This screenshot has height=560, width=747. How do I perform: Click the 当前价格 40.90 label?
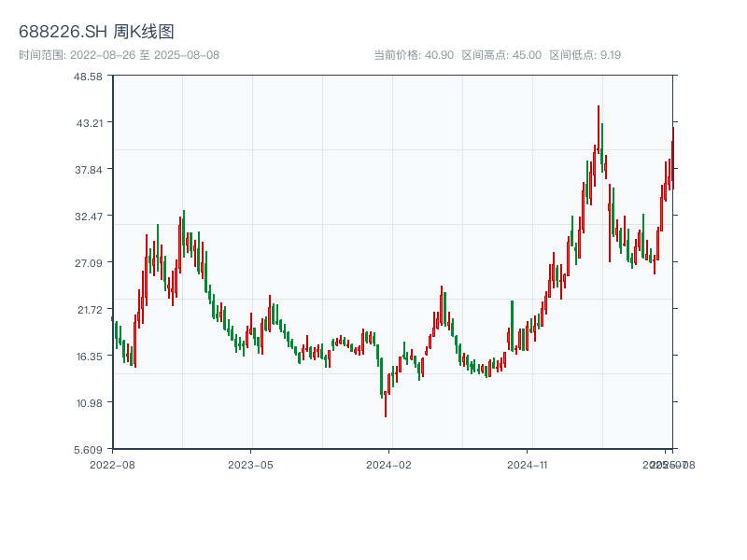pyautogui.click(x=414, y=55)
